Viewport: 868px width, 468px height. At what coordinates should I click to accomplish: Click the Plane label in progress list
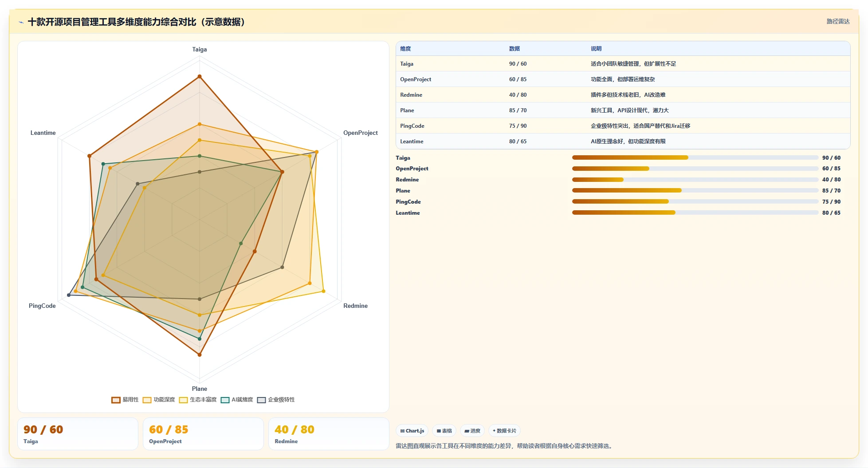point(403,191)
